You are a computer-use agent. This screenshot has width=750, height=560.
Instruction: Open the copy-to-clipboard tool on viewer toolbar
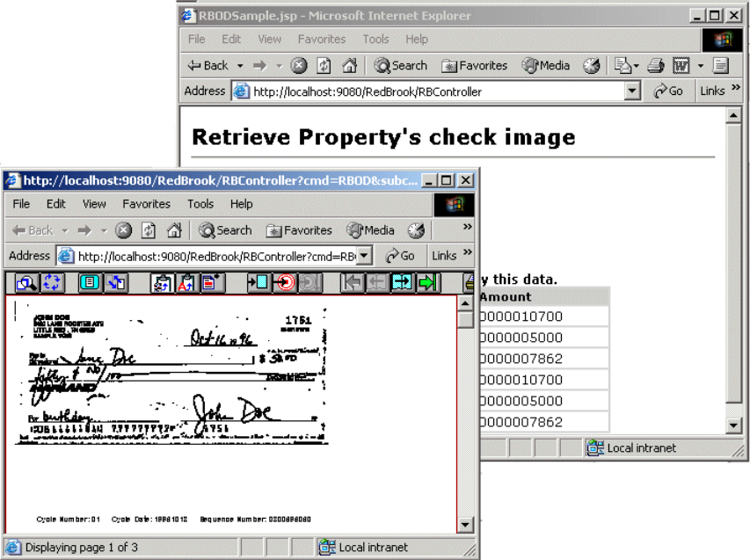pos(164,281)
